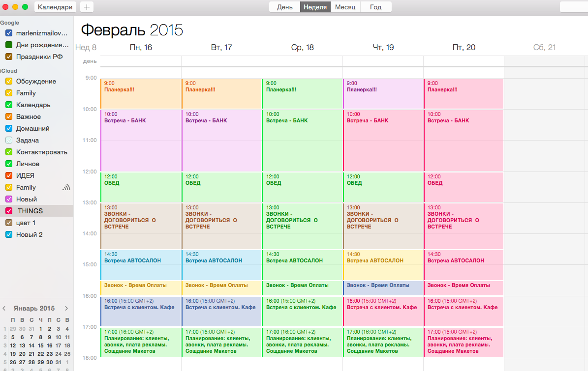Select Thursday 10:00 Встреча - БАНК event

[383, 141]
